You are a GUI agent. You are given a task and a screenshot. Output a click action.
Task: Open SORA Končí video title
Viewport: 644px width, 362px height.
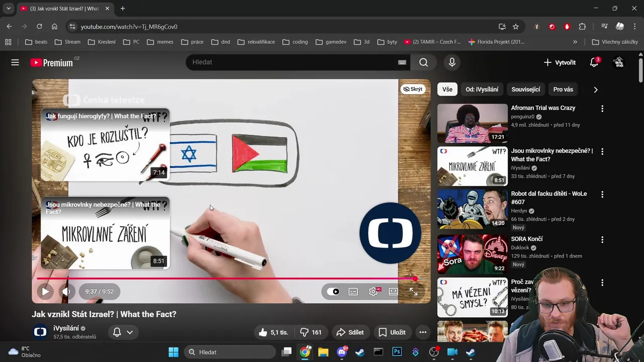[x=527, y=239]
